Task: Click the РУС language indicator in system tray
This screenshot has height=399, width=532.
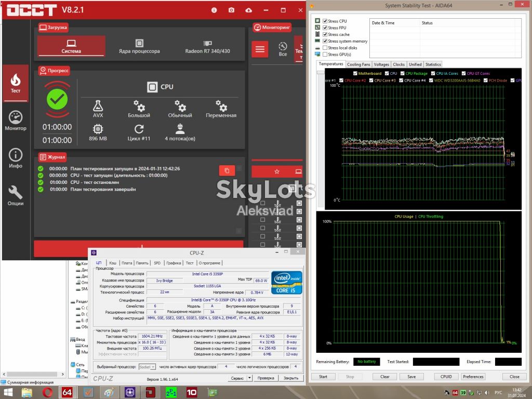Action: (x=498, y=393)
